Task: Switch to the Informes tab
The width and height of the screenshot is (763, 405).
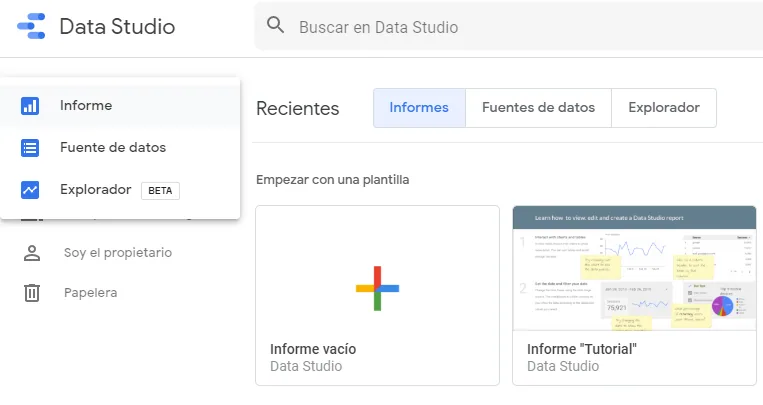Action: [x=419, y=108]
